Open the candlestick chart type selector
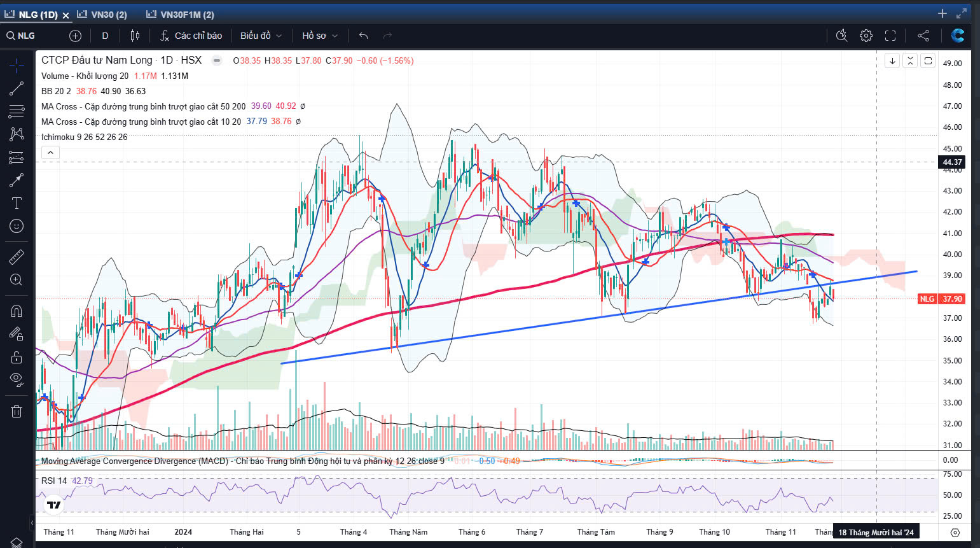This screenshot has height=548, width=980. tap(135, 36)
